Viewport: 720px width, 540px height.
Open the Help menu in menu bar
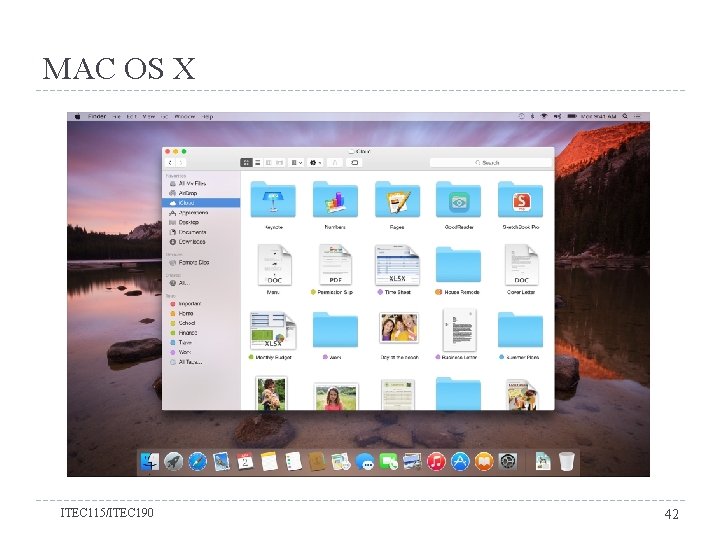coord(208,117)
